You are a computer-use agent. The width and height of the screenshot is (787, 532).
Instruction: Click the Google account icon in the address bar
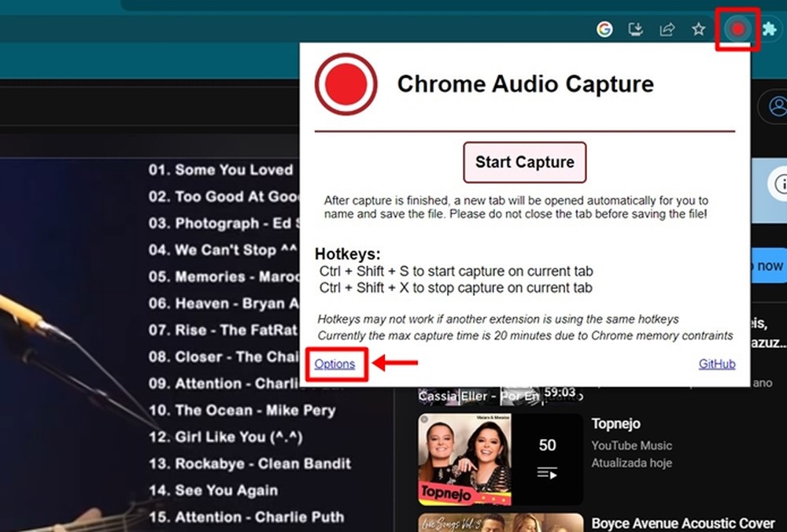[x=604, y=29]
